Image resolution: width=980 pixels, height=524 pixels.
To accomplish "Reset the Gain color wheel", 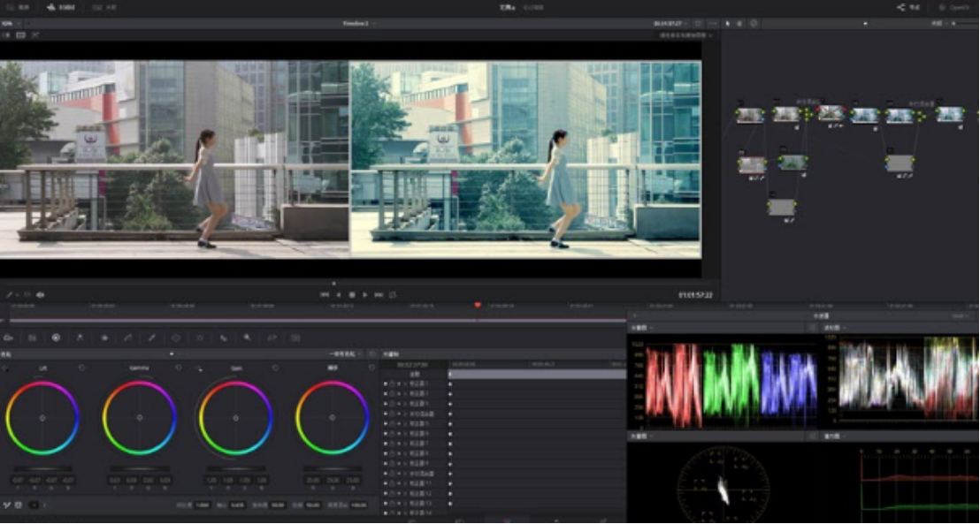I will pyautogui.click(x=275, y=368).
